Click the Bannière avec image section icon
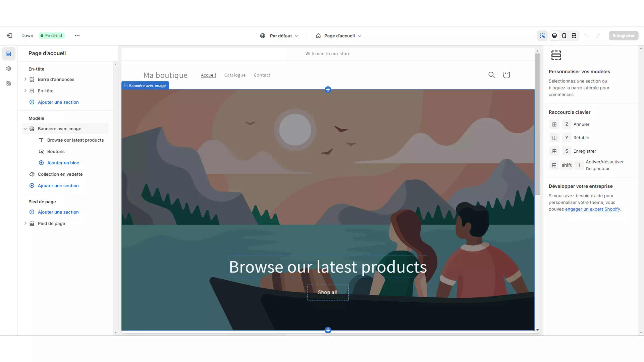The image size is (644, 362). tap(32, 129)
